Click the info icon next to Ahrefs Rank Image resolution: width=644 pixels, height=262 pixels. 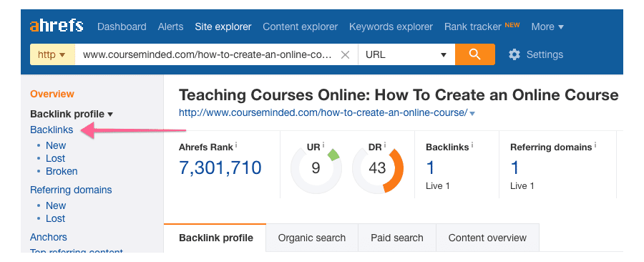click(x=236, y=145)
